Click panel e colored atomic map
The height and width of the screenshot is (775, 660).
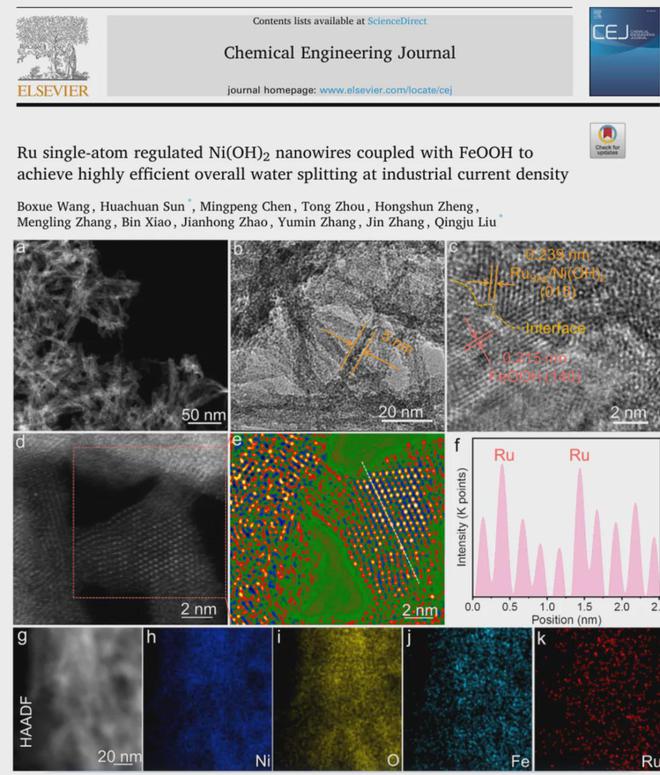coord(338,529)
